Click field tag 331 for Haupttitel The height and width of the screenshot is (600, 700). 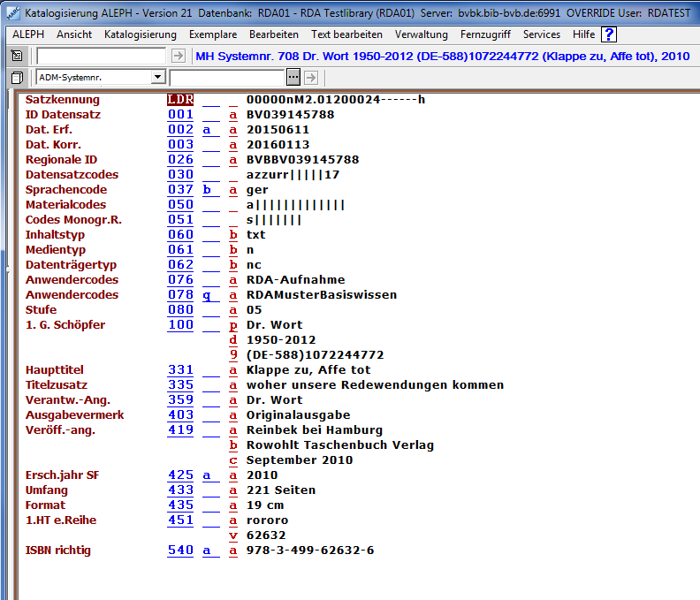point(180,370)
